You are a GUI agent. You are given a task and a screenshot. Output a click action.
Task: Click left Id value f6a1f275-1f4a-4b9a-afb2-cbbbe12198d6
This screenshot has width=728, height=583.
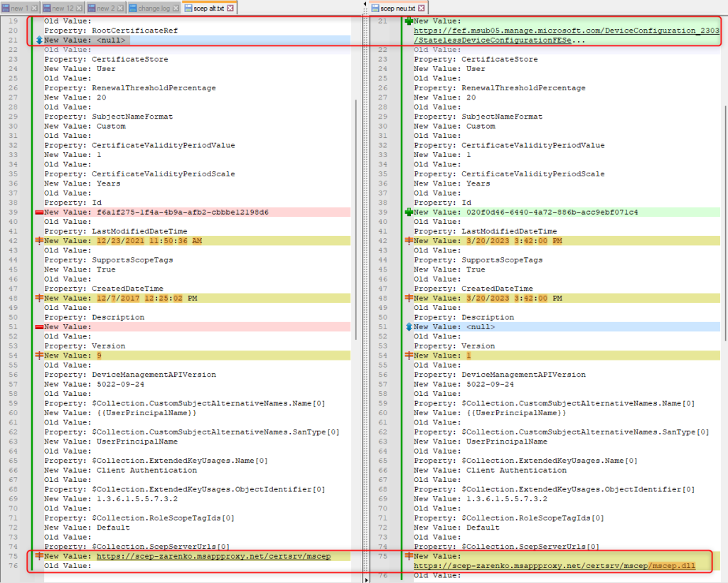[x=183, y=212]
